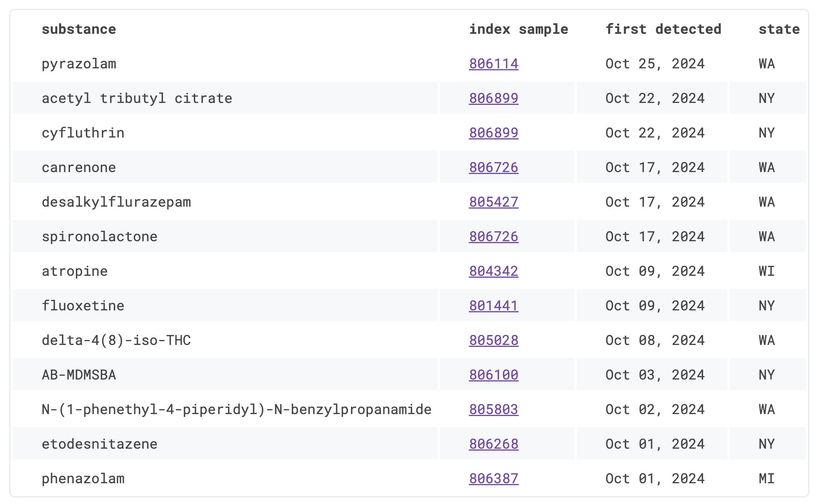Open sample link 805803
The image size is (822, 504).
pos(493,409)
